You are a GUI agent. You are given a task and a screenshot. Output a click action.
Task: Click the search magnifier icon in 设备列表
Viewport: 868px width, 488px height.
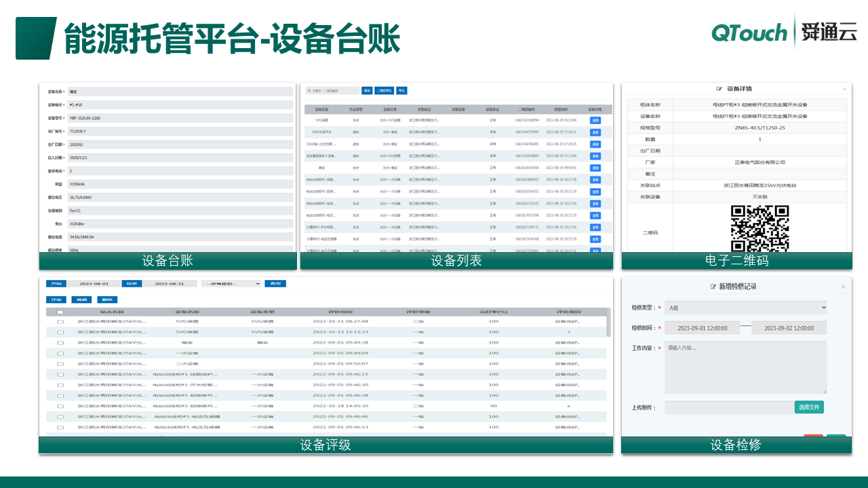click(x=308, y=90)
